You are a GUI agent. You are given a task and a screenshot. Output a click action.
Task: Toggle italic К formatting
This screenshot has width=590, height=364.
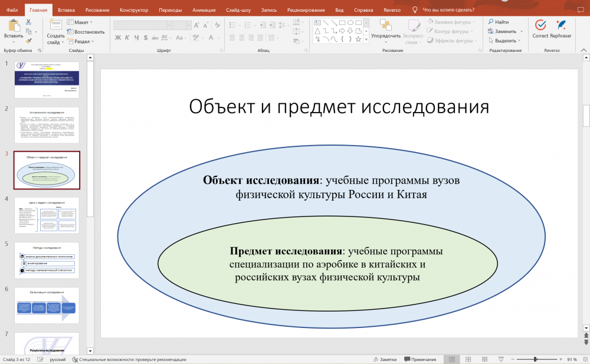point(127,38)
